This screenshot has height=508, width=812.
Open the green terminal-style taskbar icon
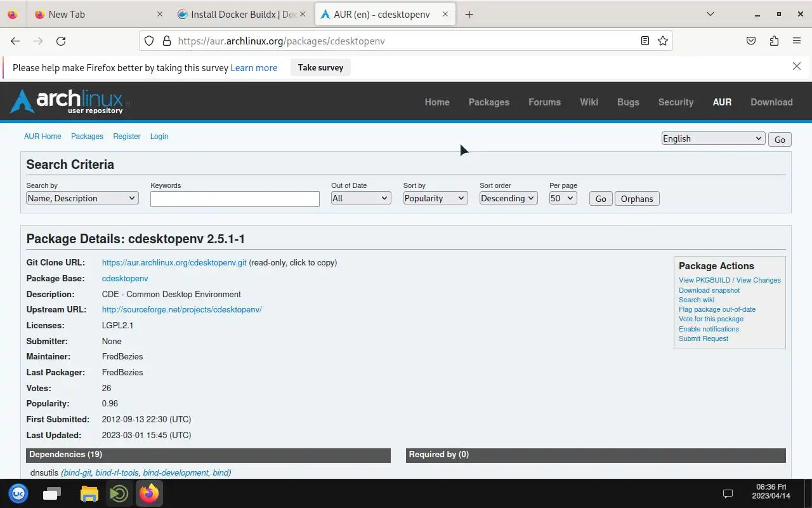119,493
